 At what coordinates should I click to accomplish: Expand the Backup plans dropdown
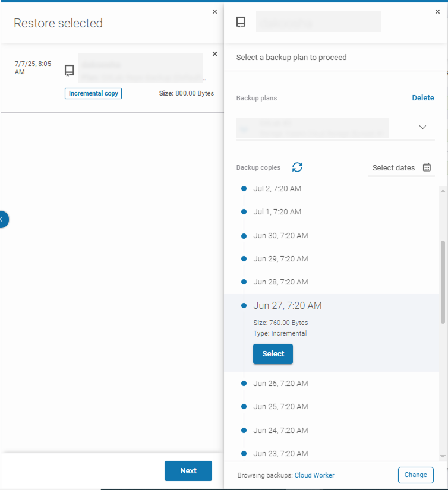coord(422,127)
